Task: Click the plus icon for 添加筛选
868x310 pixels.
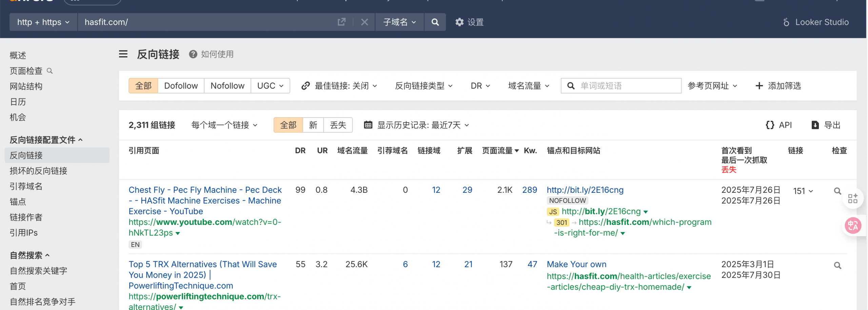Action: click(759, 86)
